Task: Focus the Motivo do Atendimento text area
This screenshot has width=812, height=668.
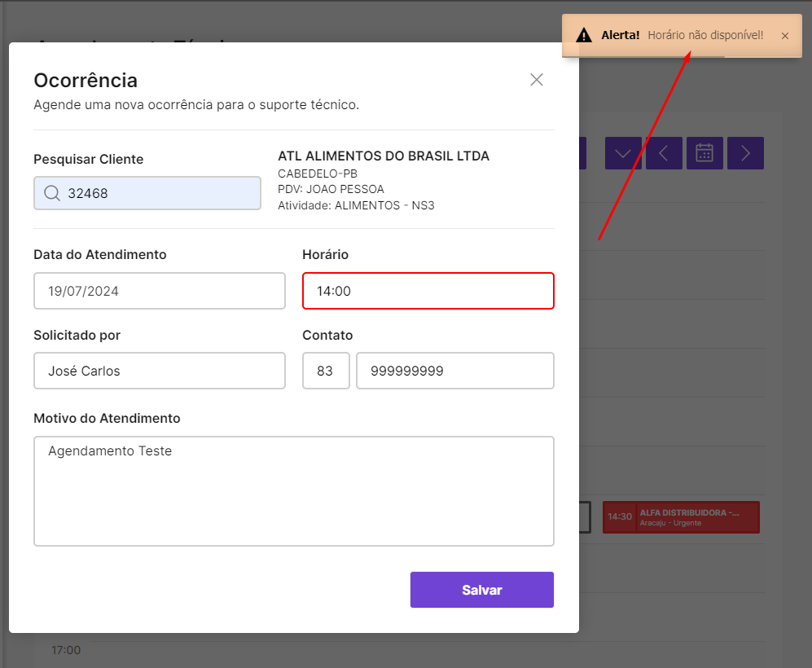Action: tap(293, 490)
